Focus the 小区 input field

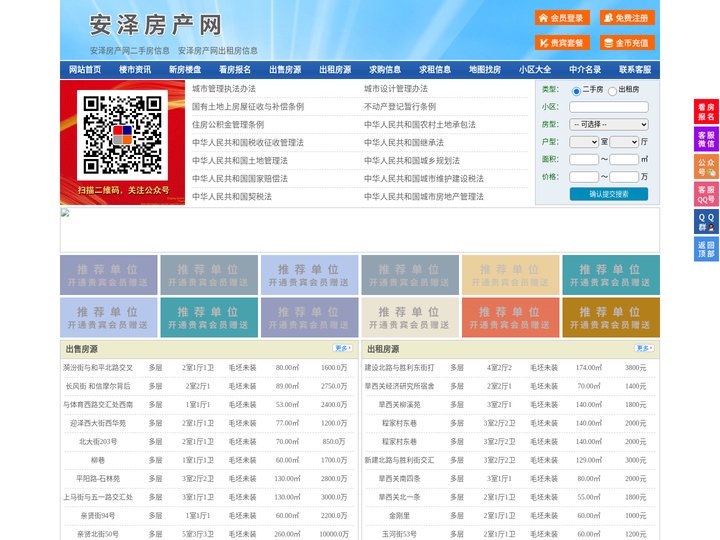pyautogui.click(x=609, y=107)
